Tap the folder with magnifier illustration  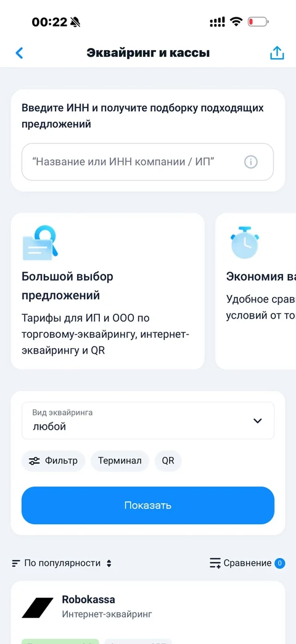pos(39,243)
